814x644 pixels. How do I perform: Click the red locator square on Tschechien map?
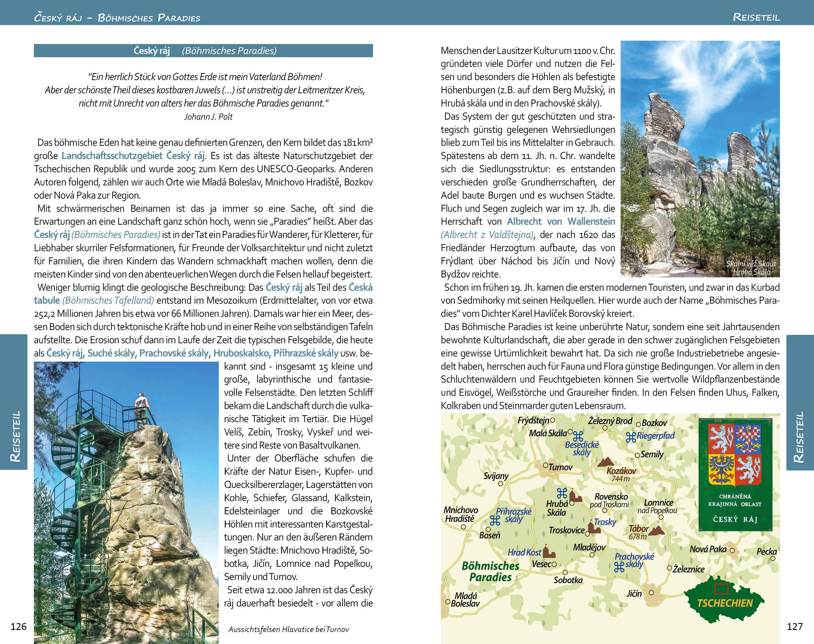[x=721, y=589]
